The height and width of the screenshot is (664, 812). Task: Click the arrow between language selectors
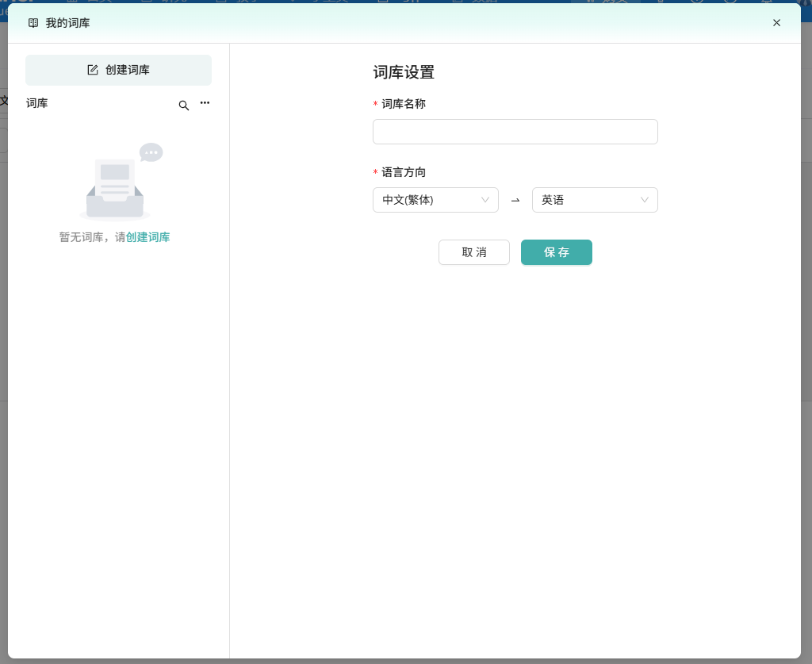point(515,201)
